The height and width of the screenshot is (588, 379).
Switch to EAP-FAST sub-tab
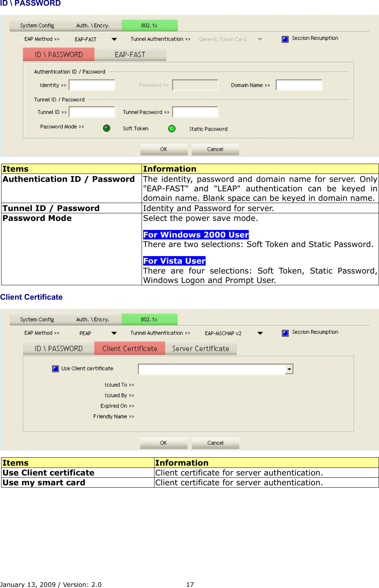tap(130, 55)
